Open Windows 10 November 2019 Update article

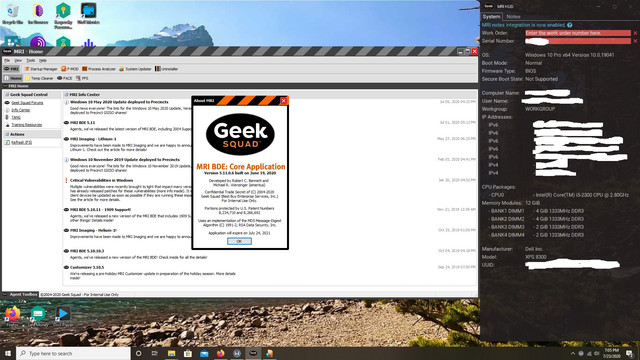click(124, 160)
